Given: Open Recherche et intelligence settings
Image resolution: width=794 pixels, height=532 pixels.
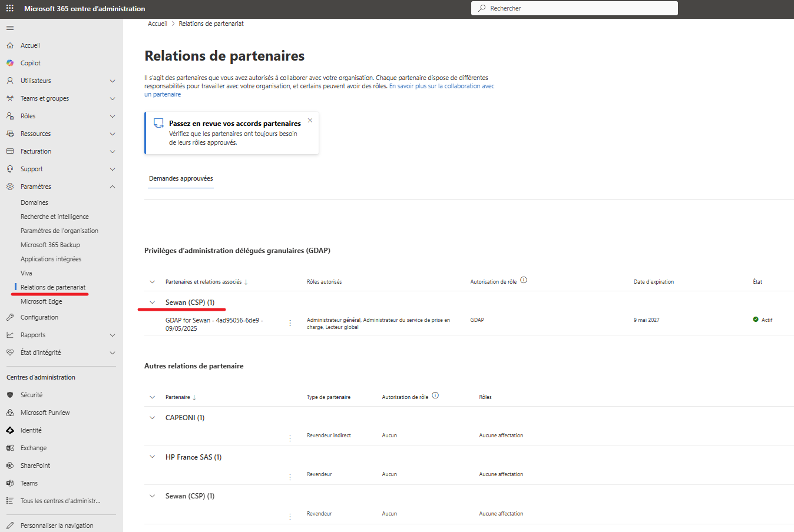Looking at the screenshot, I should click(55, 217).
